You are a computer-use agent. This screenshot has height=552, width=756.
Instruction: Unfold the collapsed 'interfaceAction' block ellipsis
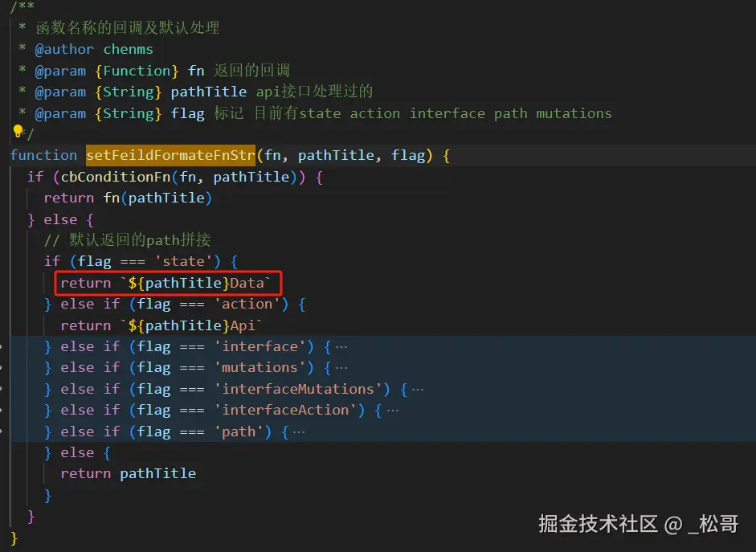coord(392,410)
